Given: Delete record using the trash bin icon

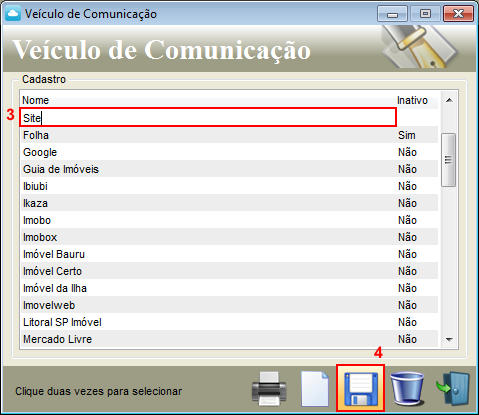Looking at the screenshot, I should click(x=407, y=389).
